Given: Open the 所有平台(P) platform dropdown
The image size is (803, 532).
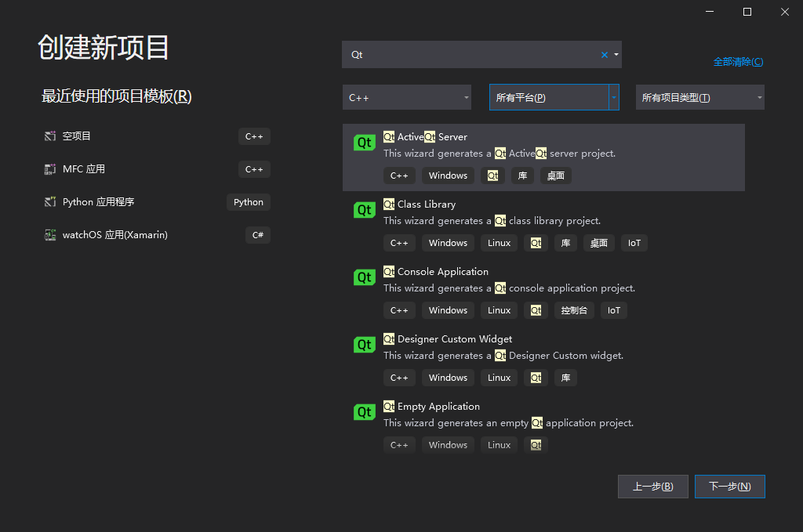Looking at the screenshot, I should coord(554,97).
